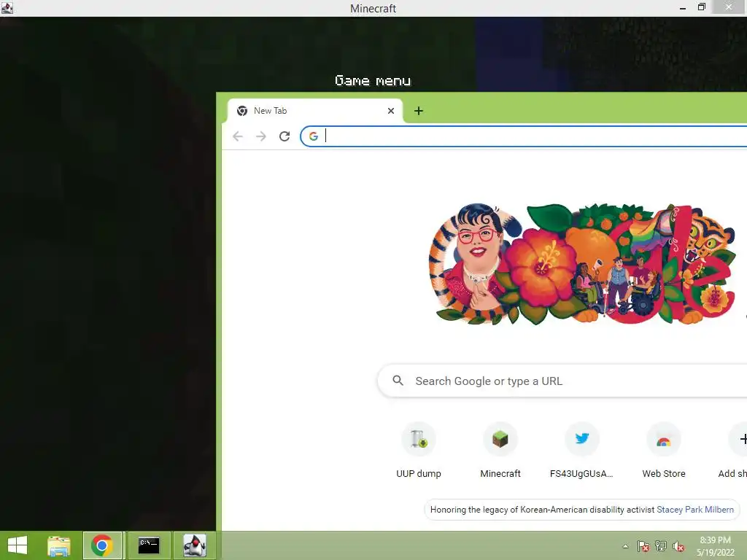Click the Google G icon in the address bar
The width and height of the screenshot is (747, 560).
[x=314, y=136]
